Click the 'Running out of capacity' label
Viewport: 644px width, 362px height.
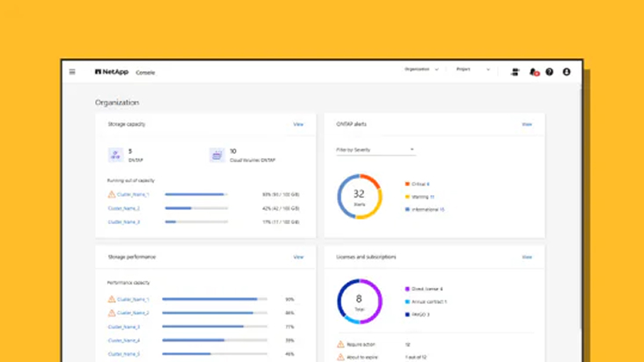pyautogui.click(x=130, y=180)
